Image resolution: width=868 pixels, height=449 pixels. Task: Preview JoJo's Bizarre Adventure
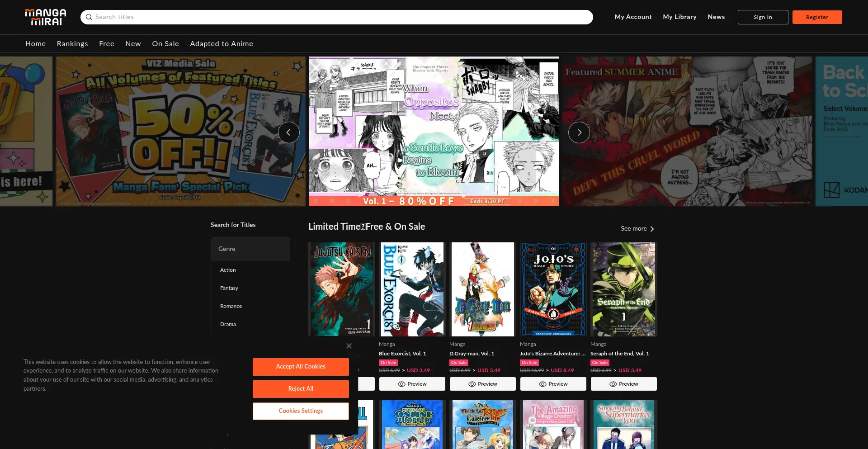coord(553,384)
